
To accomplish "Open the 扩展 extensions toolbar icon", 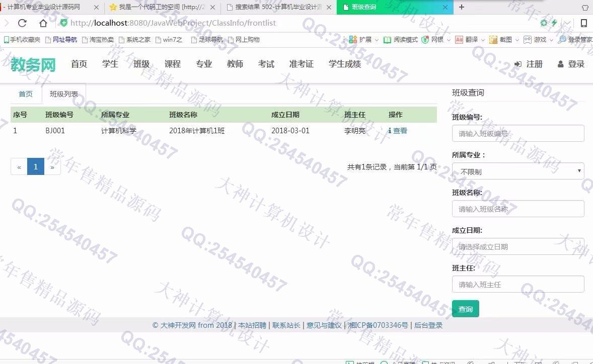I will coord(360,40).
